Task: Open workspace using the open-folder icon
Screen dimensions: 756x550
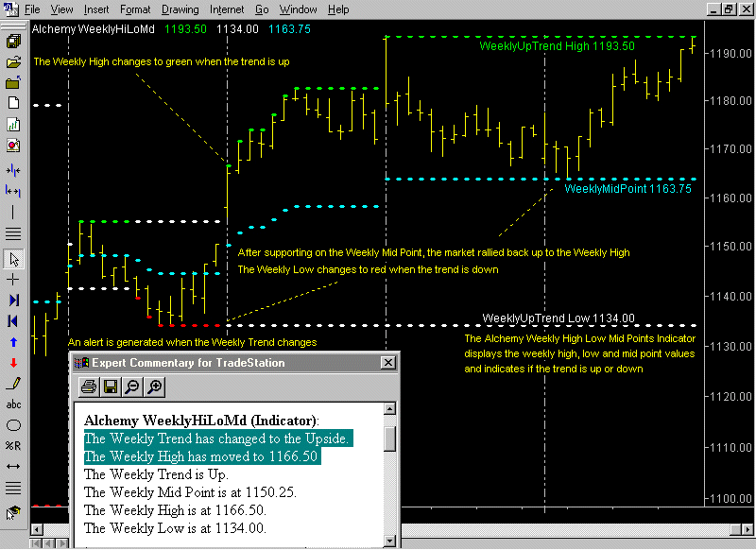Action: [x=13, y=62]
